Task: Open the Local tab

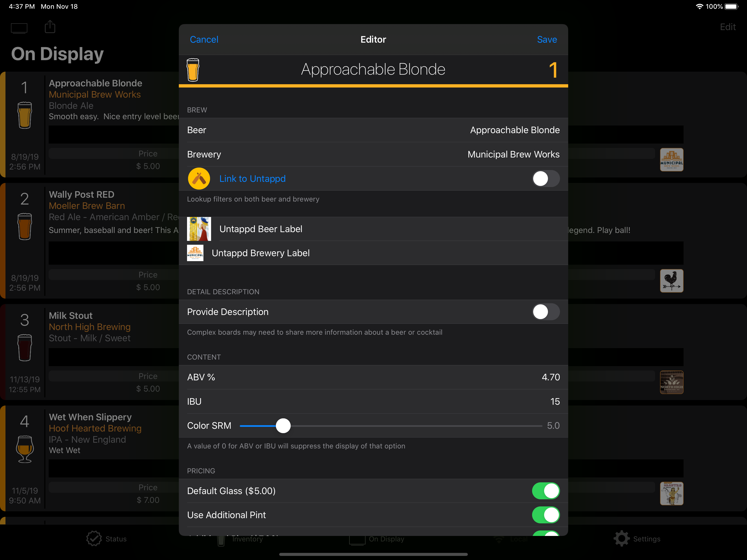Action: (510, 539)
